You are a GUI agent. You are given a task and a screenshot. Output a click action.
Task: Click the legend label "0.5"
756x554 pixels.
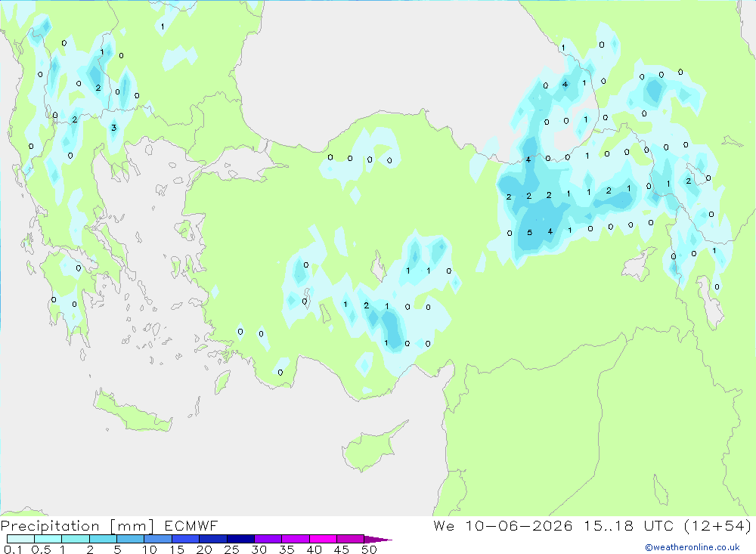click(41, 549)
